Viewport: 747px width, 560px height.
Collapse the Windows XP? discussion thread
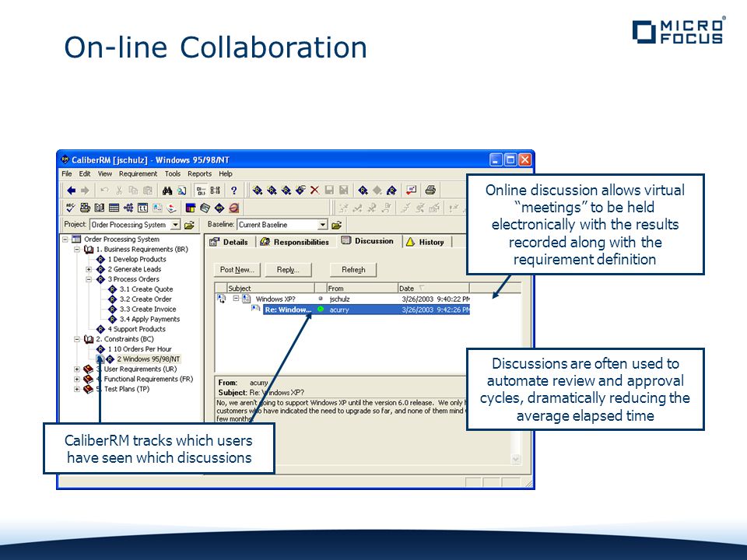pyautogui.click(x=236, y=299)
